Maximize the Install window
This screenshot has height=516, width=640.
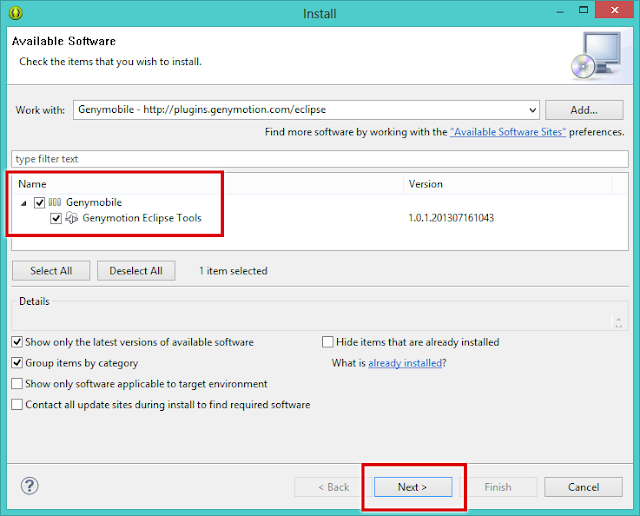point(584,10)
